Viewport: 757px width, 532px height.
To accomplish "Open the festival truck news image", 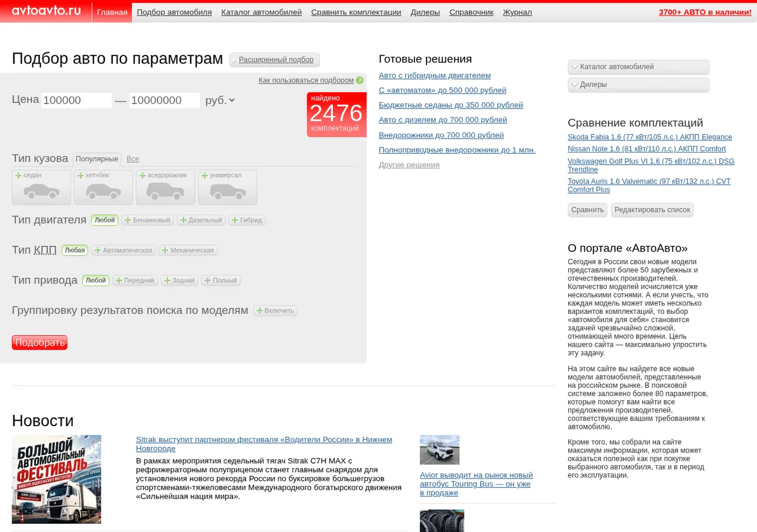I will [x=57, y=479].
